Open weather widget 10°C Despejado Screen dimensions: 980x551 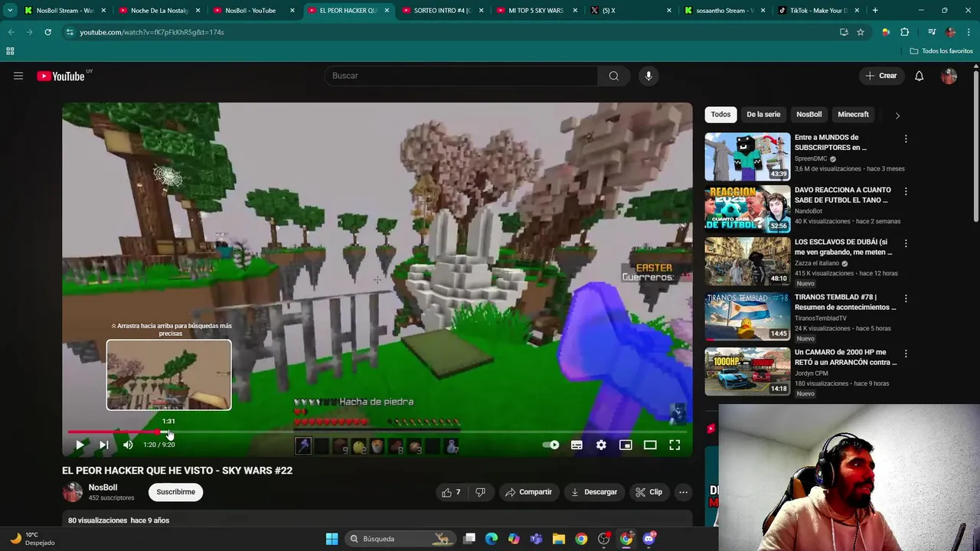[32, 539]
